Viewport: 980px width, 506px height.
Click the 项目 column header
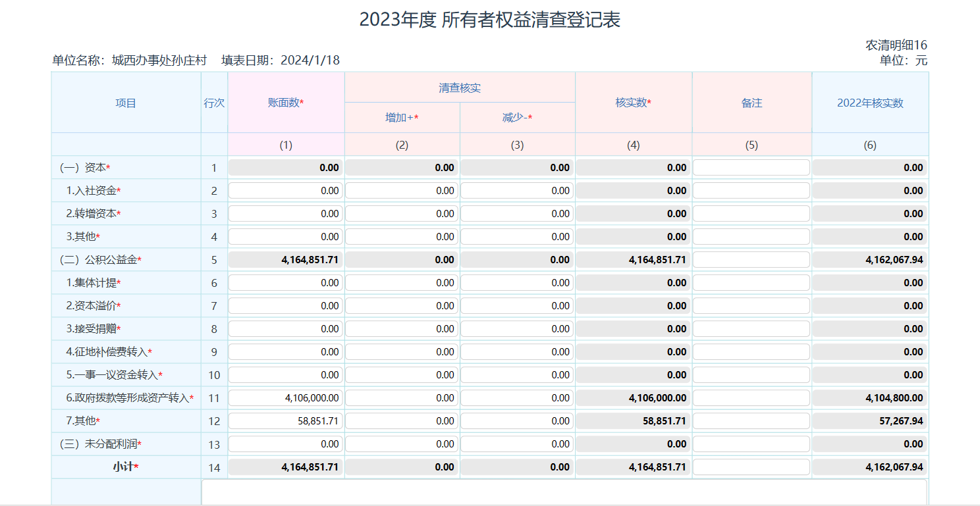tap(126, 103)
